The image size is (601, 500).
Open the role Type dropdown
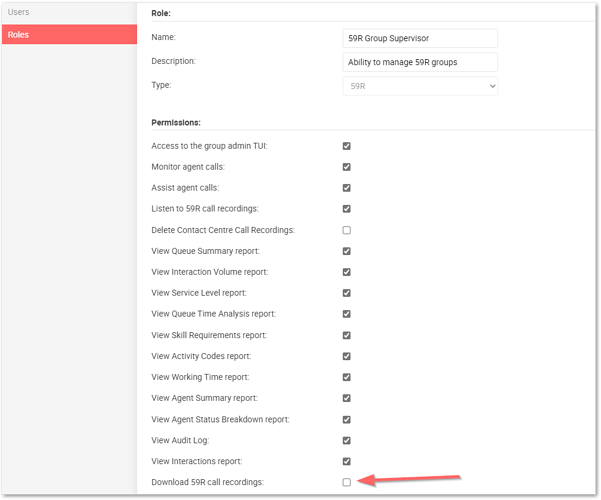(420, 86)
